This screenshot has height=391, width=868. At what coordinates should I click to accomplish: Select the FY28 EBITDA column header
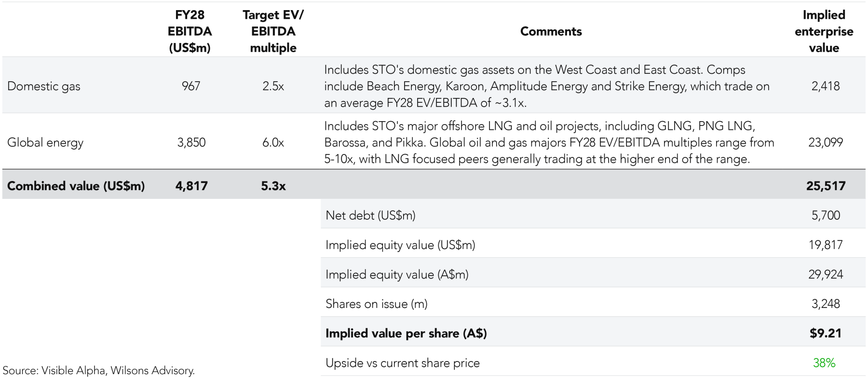tap(190, 31)
